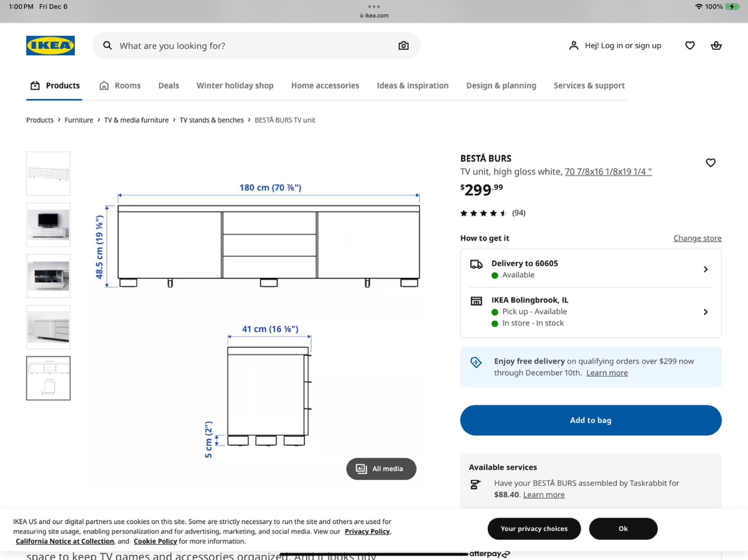Open the Products menu
748x560 pixels.
[x=55, y=86]
